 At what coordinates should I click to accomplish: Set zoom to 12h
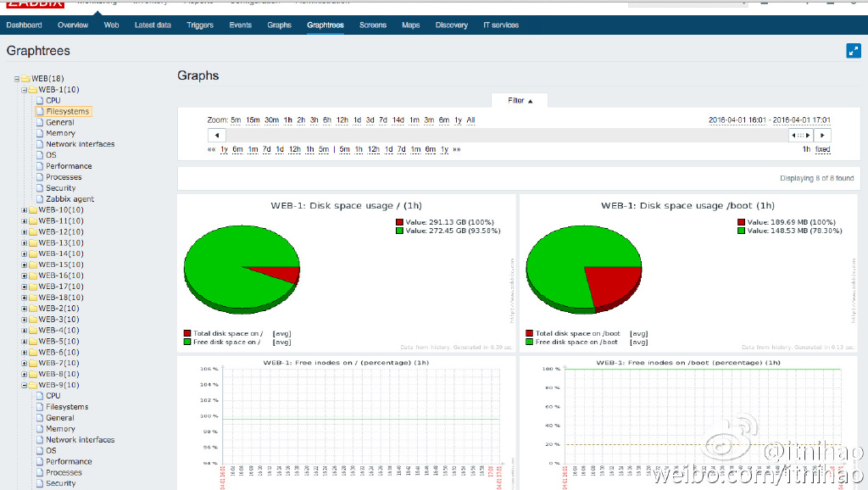click(342, 120)
